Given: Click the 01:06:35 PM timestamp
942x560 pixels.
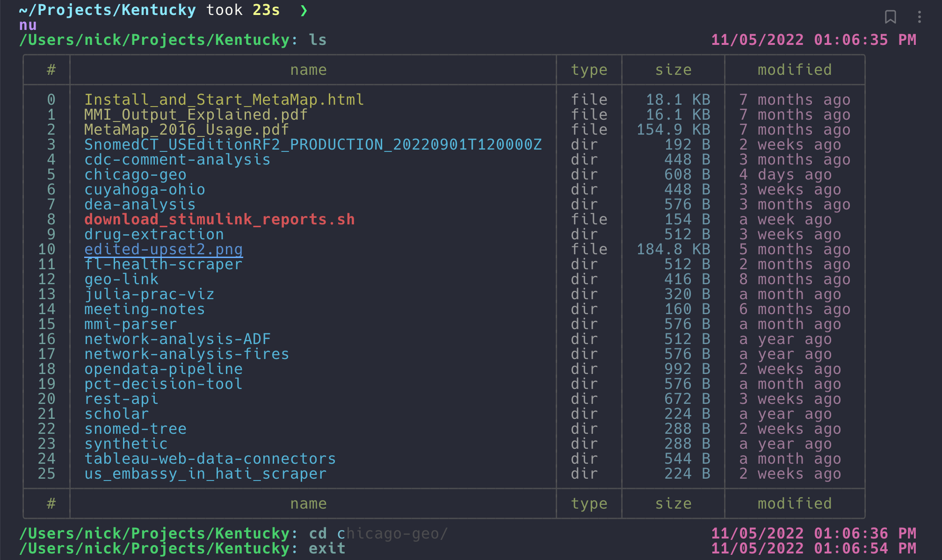Looking at the screenshot, I should coord(865,40).
